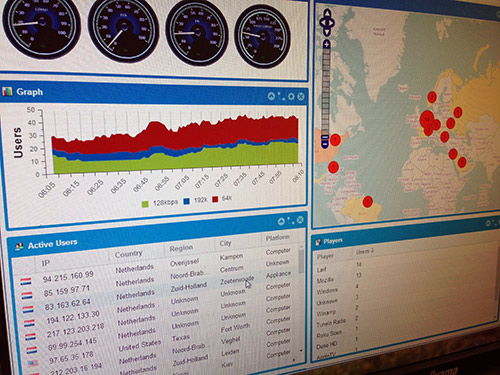Select the cluster marker labeled 14 over Europe

click(426, 119)
